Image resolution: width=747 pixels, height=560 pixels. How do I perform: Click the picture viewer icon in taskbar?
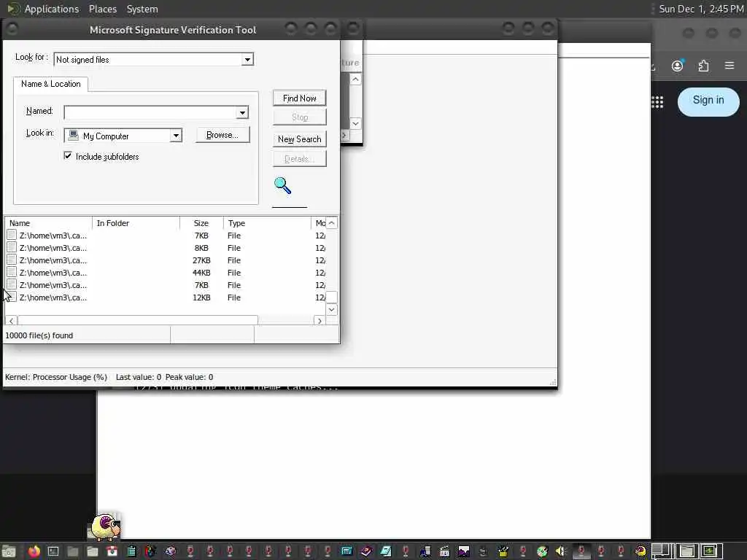463,551
